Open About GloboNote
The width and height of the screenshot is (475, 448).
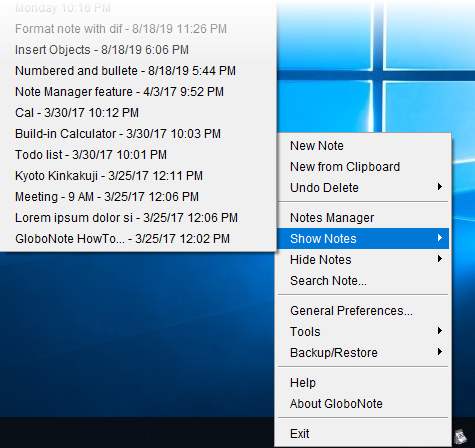[x=363, y=404]
